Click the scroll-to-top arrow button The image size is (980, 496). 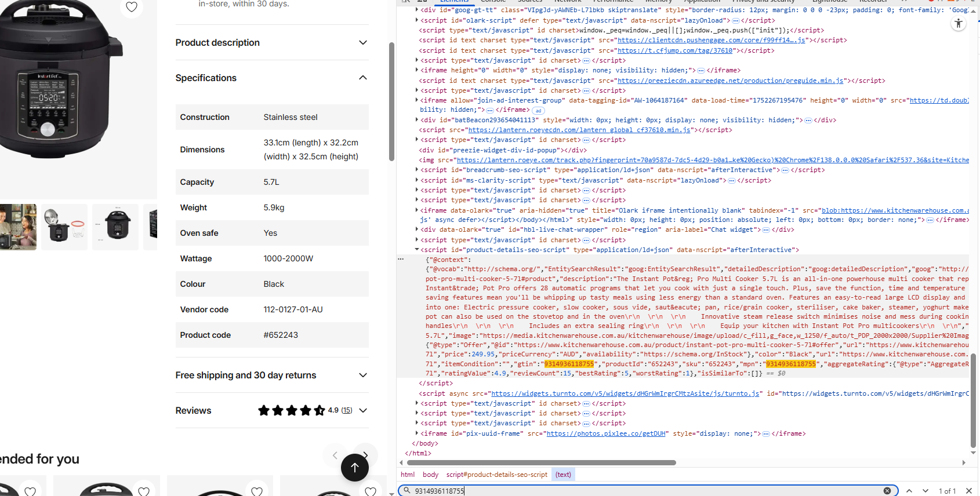tap(355, 467)
